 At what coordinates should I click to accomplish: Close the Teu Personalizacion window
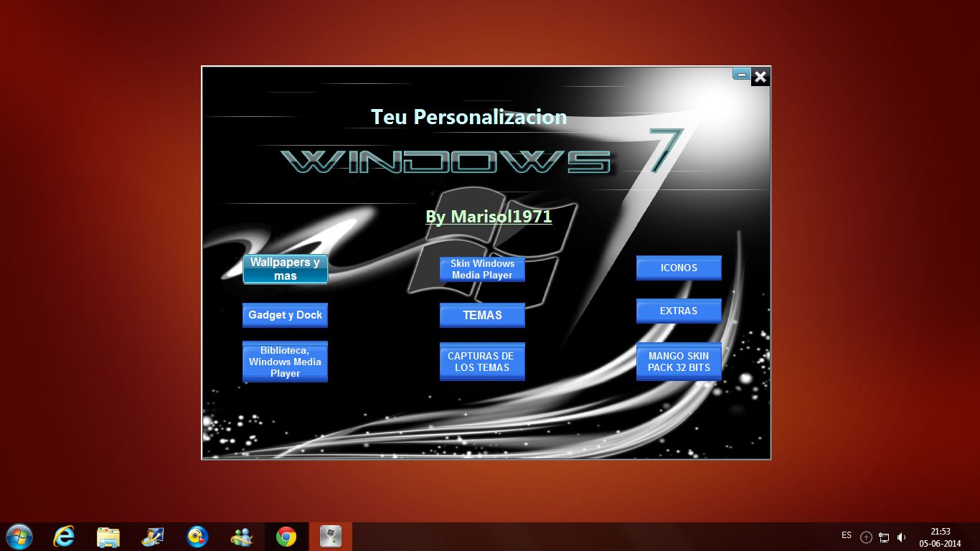click(760, 76)
